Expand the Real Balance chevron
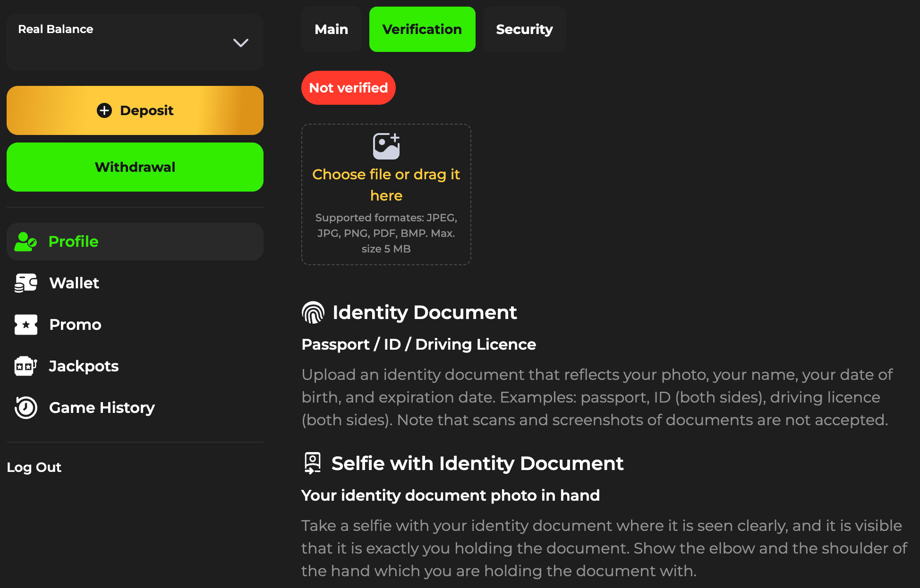The height and width of the screenshot is (588, 920). 241,43
